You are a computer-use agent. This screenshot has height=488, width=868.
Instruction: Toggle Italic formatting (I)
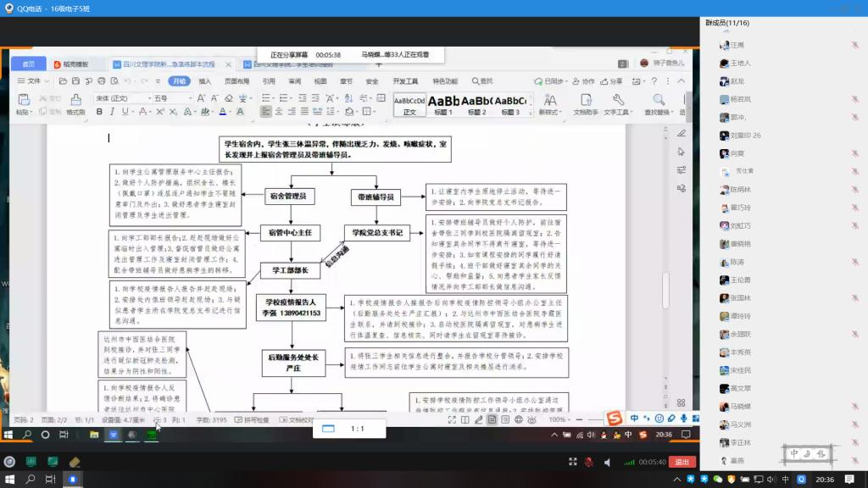tap(113, 112)
